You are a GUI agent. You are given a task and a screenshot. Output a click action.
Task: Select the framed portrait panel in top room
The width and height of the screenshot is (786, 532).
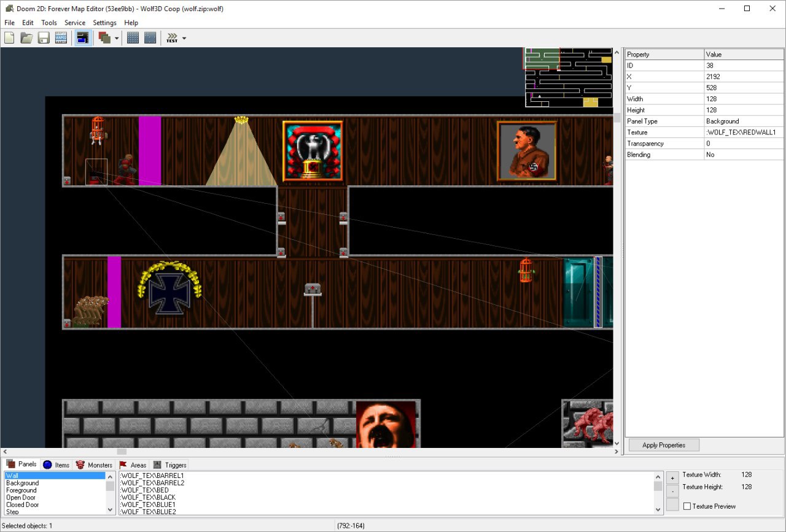(x=527, y=151)
